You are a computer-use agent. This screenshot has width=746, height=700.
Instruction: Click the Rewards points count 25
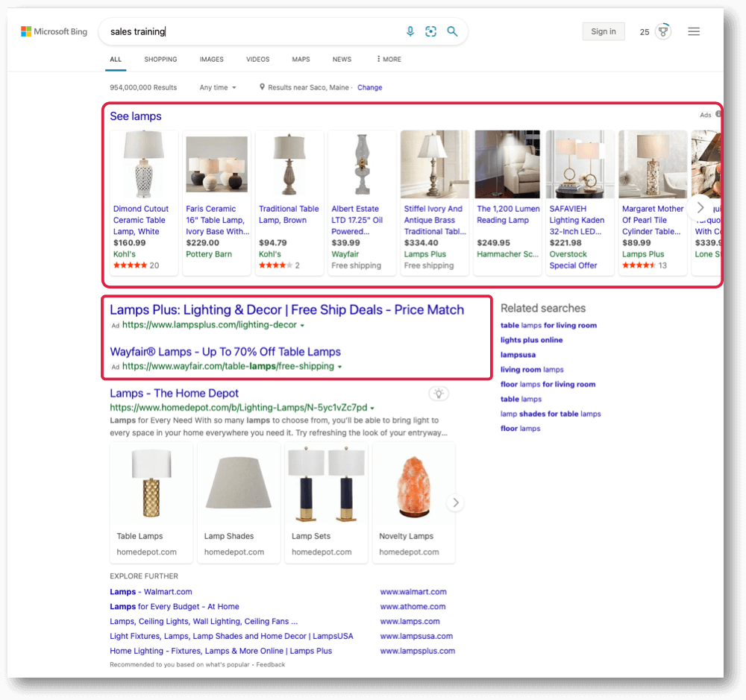(x=645, y=32)
